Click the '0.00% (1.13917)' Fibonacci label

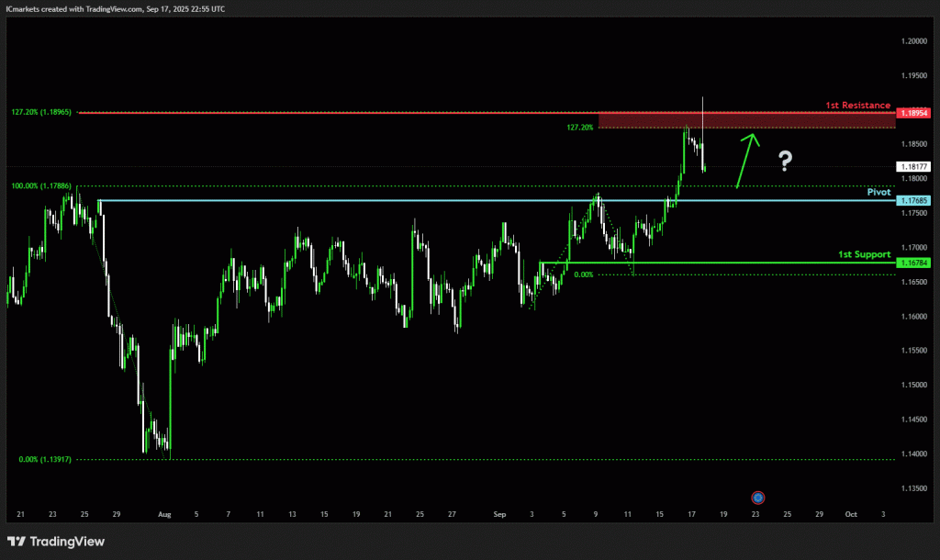pos(45,459)
